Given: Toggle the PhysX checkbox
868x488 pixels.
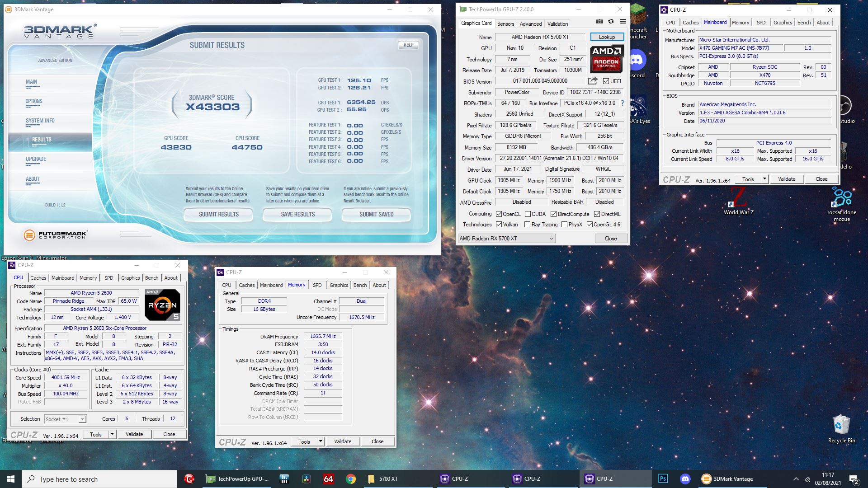Looking at the screenshot, I should click(x=564, y=225).
